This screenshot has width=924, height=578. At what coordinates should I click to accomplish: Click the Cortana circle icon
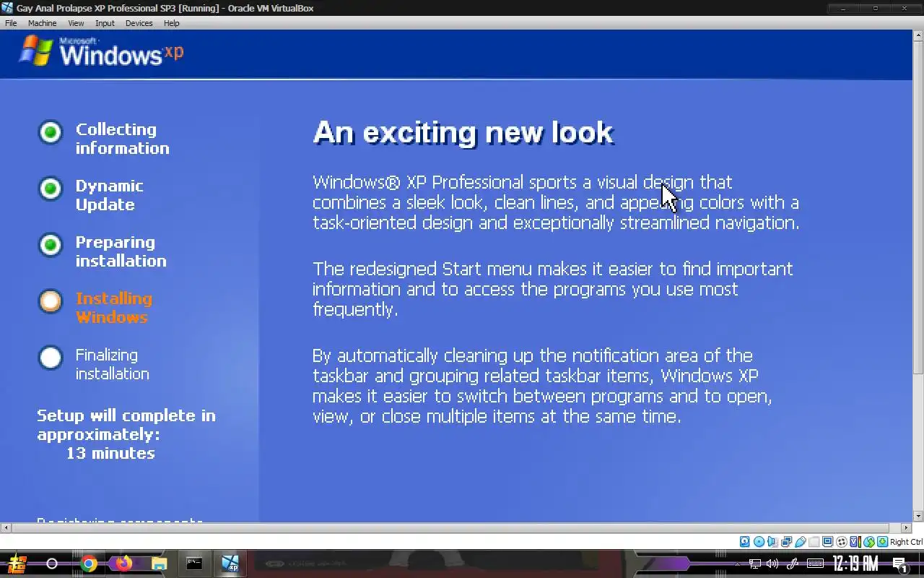point(52,564)
